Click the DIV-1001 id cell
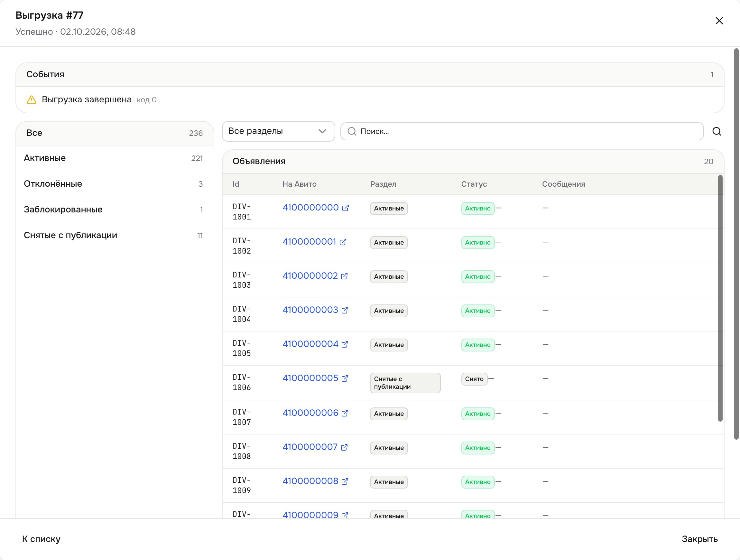The width and height of the screenshot is (740, 560). [x=242, y=212]
